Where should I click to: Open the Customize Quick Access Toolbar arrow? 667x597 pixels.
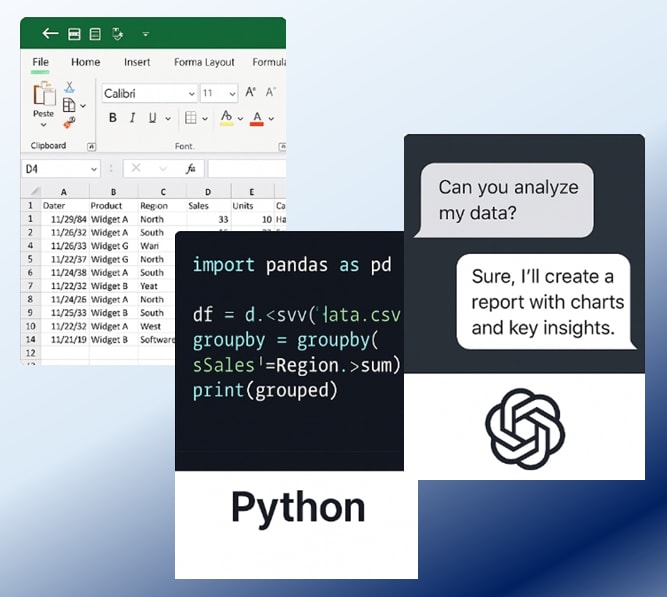point(145,34)
